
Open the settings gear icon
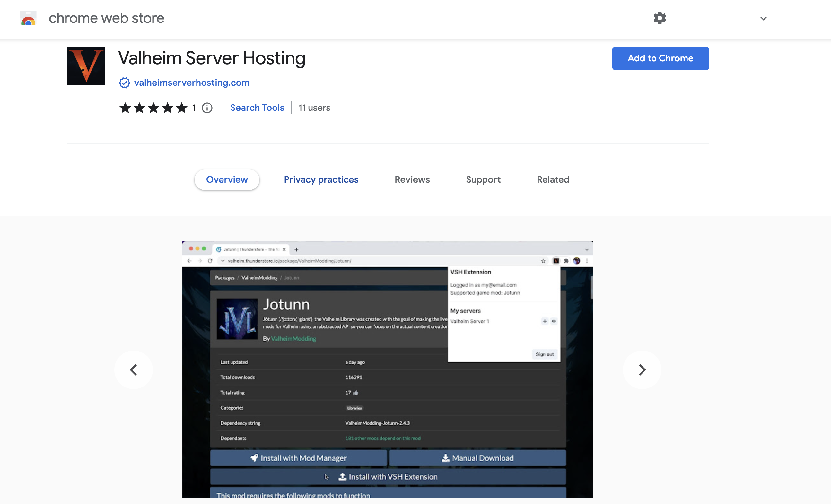[x=659, y=18]
